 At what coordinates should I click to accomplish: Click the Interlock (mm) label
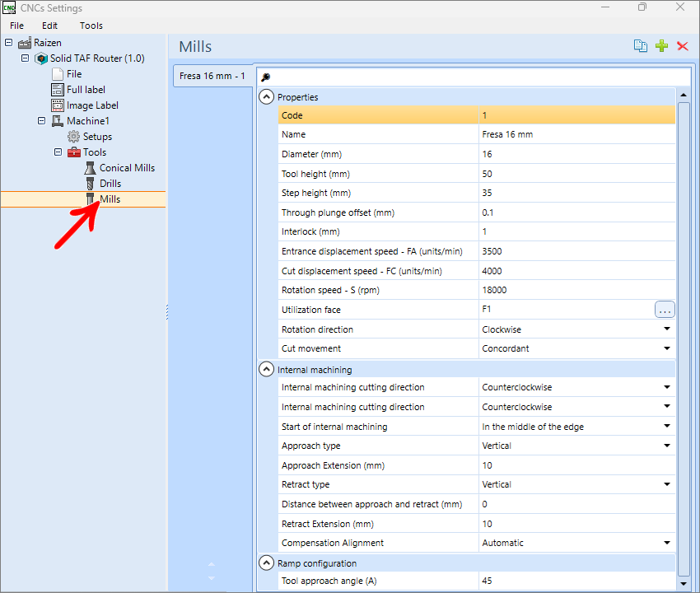(x=310, y=231)
